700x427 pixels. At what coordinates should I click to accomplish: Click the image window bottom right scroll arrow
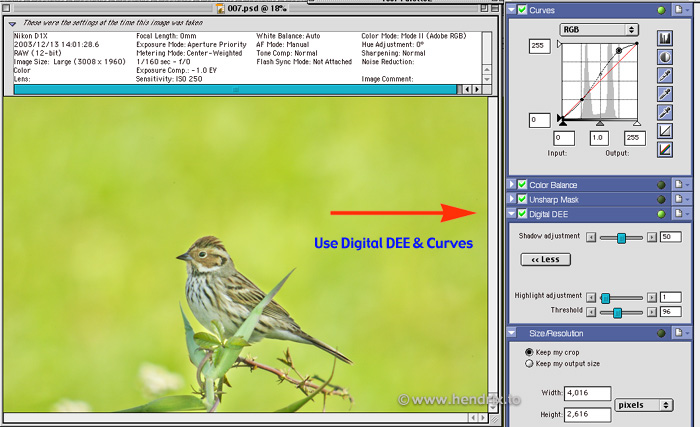pyautogui.click(x=483, y=418)
